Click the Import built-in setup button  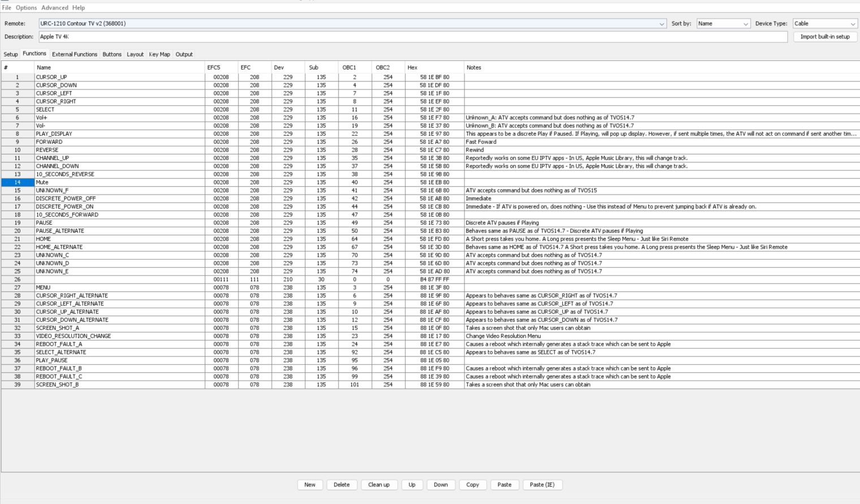825,37
